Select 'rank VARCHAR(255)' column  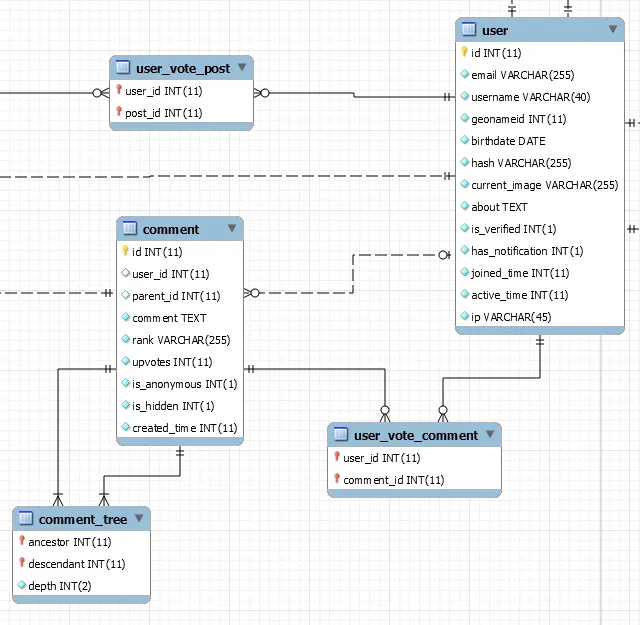(181, 340)
